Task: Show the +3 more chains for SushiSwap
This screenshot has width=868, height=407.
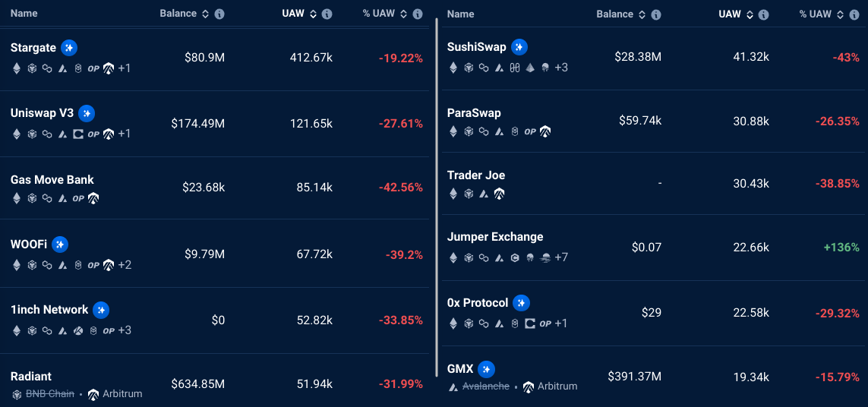Action: click(x=561, y=68)
